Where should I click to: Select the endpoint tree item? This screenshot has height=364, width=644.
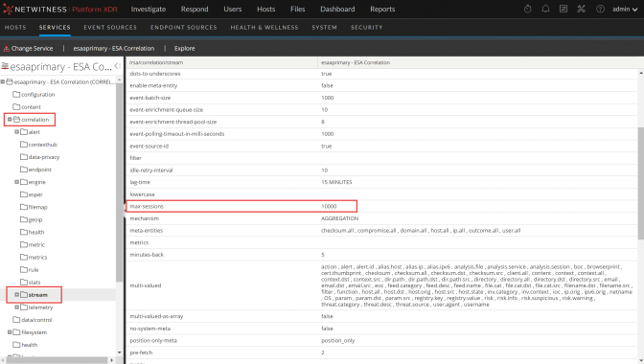(40, 170)
